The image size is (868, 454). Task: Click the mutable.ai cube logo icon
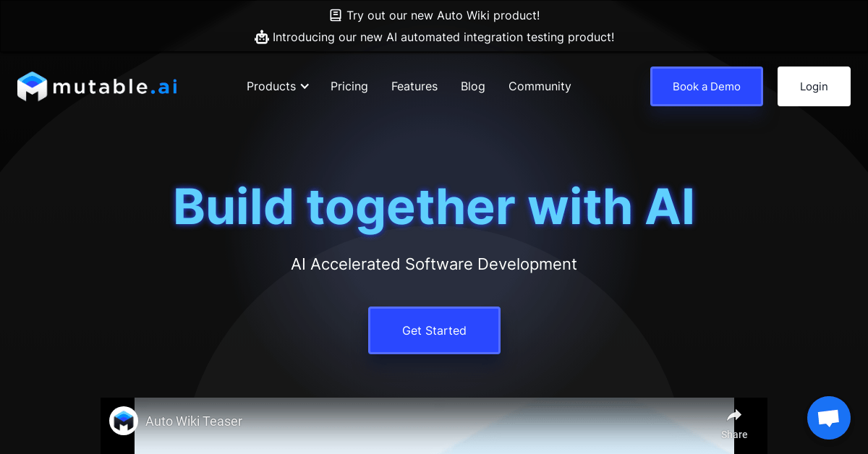(32, 87)
